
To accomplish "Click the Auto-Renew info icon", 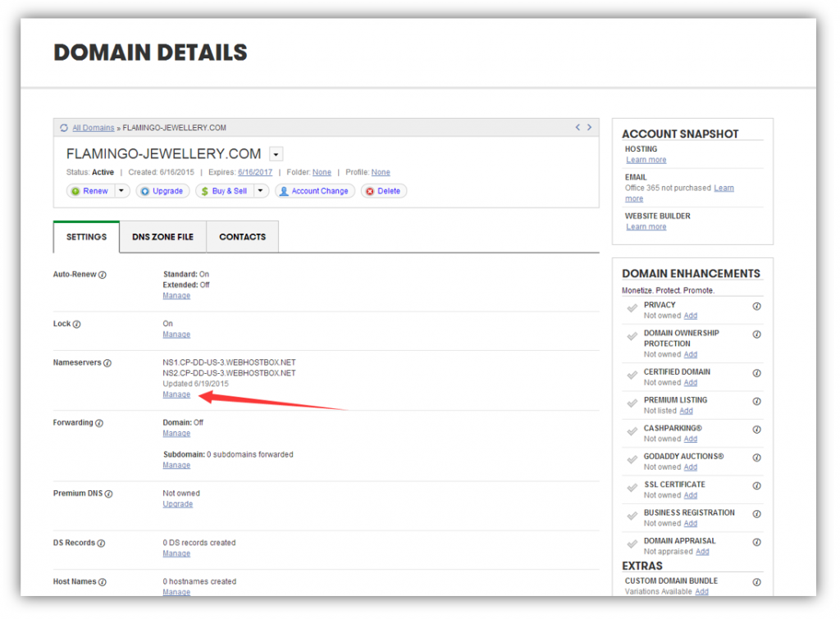I will (x=103, y=275).
